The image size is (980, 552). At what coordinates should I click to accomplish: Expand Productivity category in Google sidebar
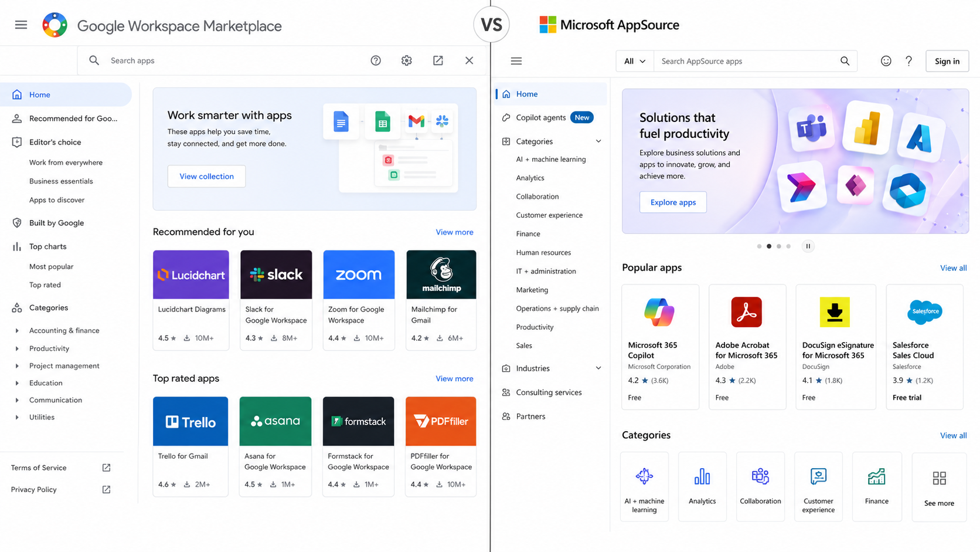pos(17,348)
